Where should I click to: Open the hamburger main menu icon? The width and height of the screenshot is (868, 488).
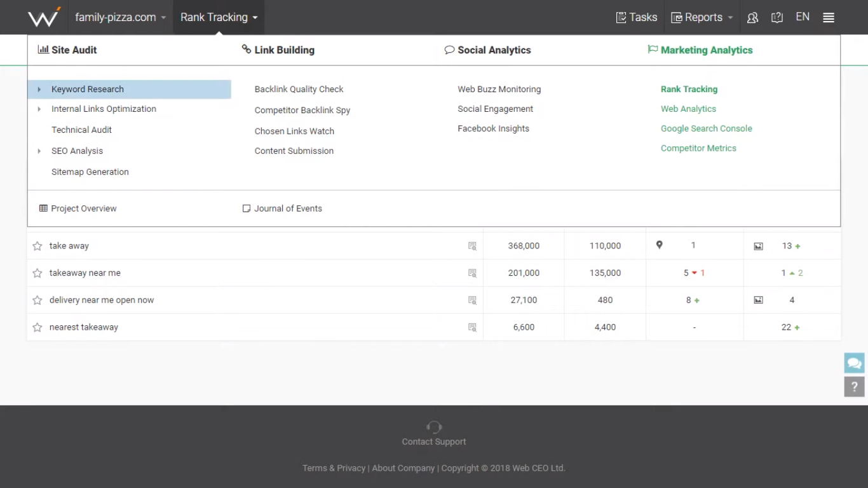point(829,18)
